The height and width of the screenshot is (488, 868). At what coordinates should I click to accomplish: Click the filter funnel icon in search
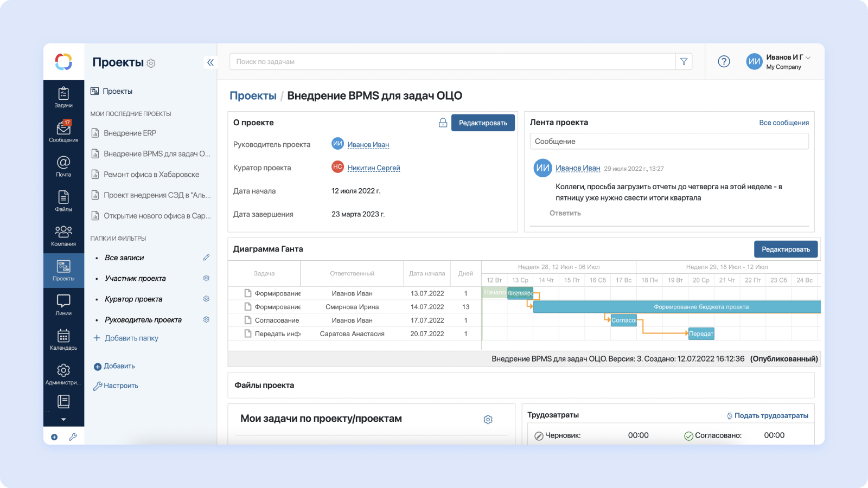[684, 62]
